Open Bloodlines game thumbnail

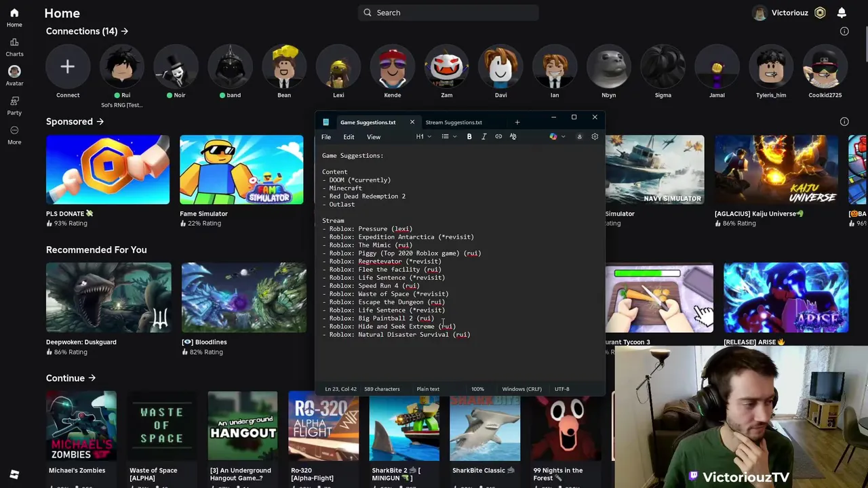click(243, 298)
